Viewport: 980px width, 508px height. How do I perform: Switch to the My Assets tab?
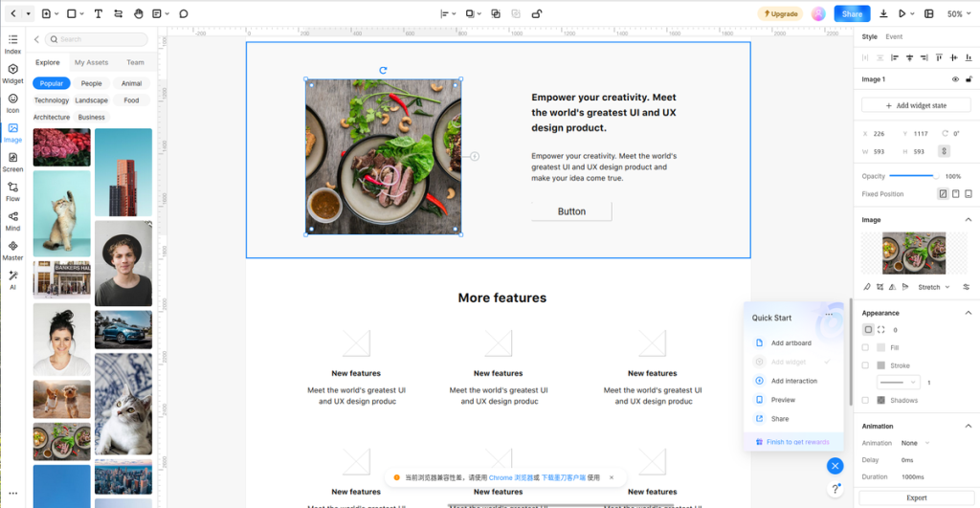click(91, 62)
